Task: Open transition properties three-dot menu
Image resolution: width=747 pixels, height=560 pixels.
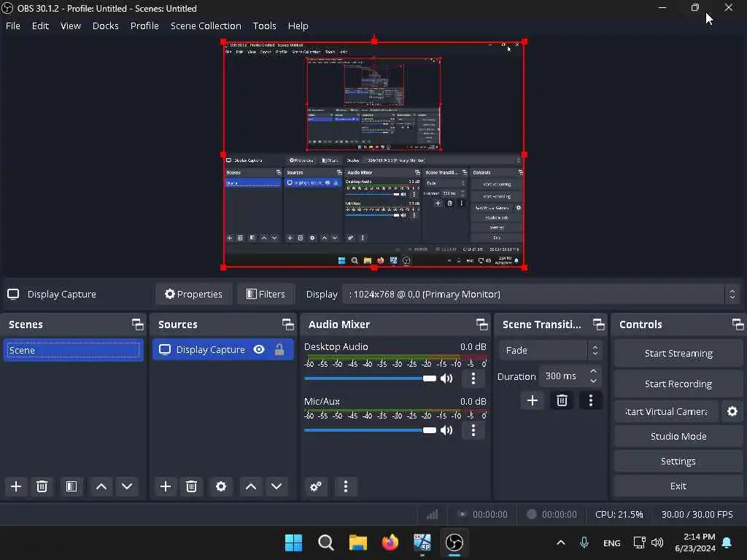Action: click(591, 400)
